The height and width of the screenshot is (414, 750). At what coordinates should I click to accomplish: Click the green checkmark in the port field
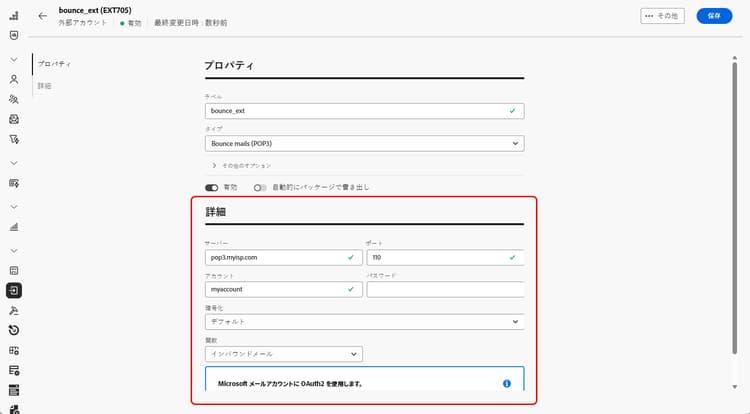click(512, 257)
